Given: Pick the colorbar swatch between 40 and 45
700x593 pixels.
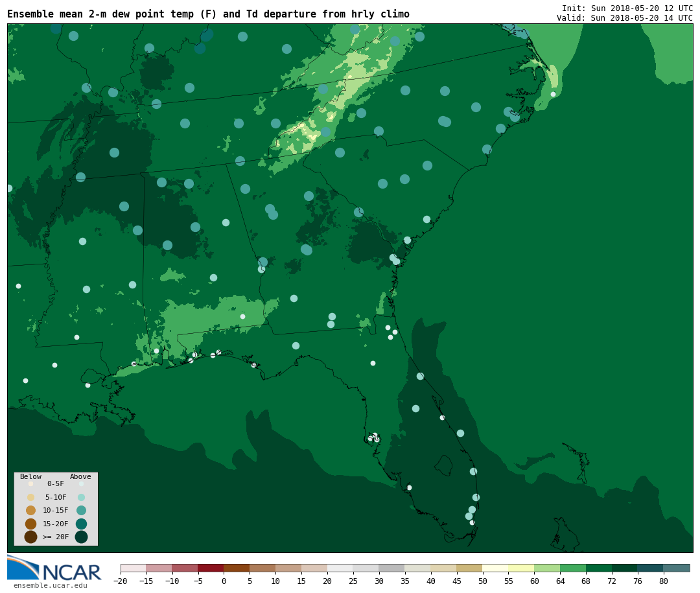Looking at the screenshot, I should tap(443, 568).
